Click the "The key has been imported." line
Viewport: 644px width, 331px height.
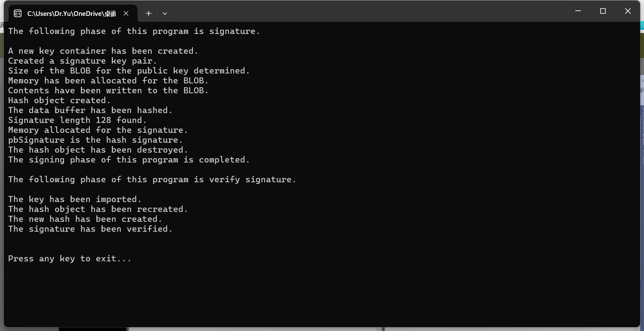[x=75, y=199]
